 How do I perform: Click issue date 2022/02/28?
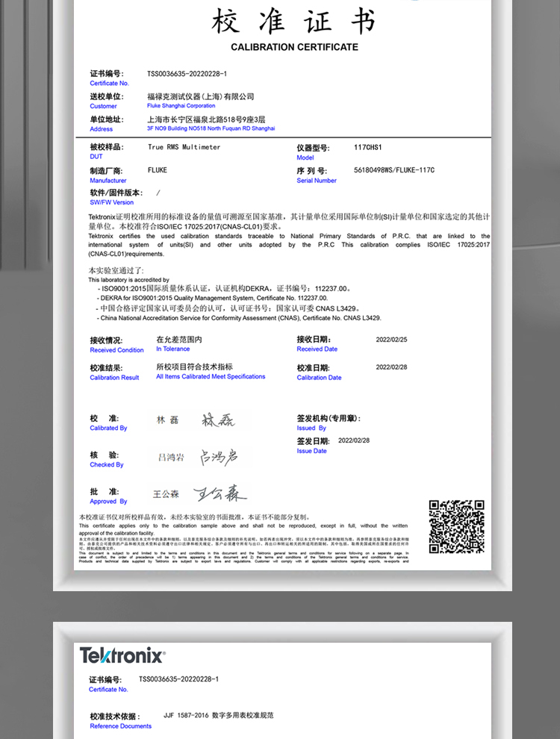click(x=354, y=440)
